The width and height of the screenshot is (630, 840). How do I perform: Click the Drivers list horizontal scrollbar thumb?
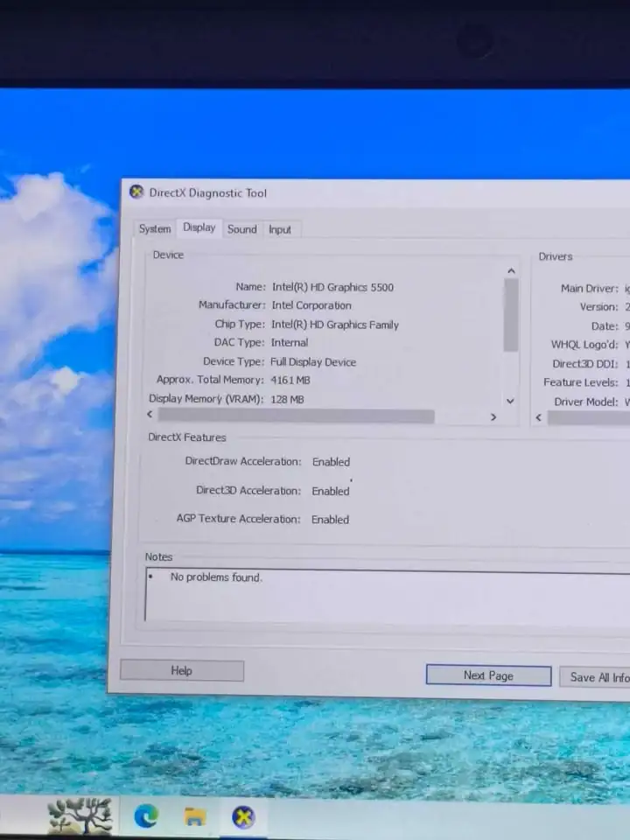click(x=589, y=418)
